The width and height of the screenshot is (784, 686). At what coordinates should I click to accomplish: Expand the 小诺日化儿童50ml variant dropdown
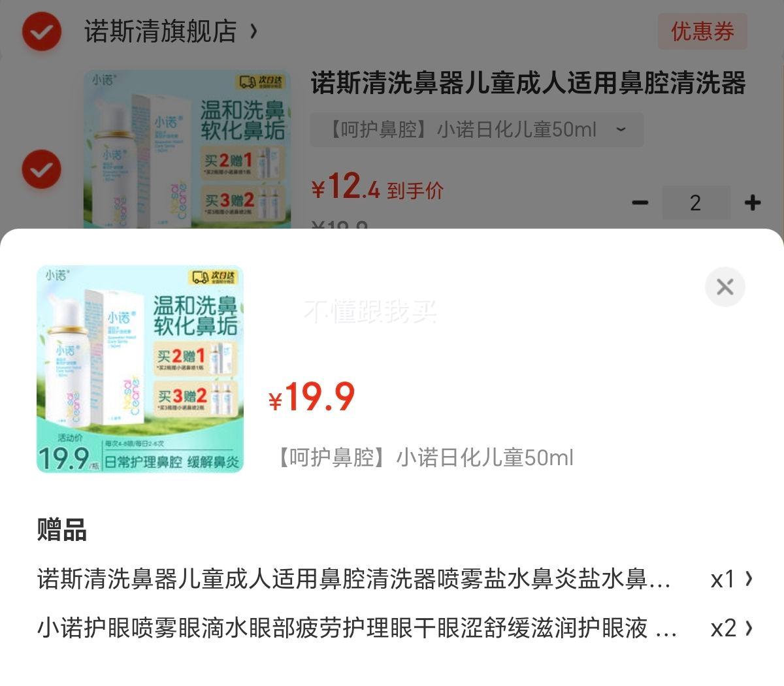point(477,129)
